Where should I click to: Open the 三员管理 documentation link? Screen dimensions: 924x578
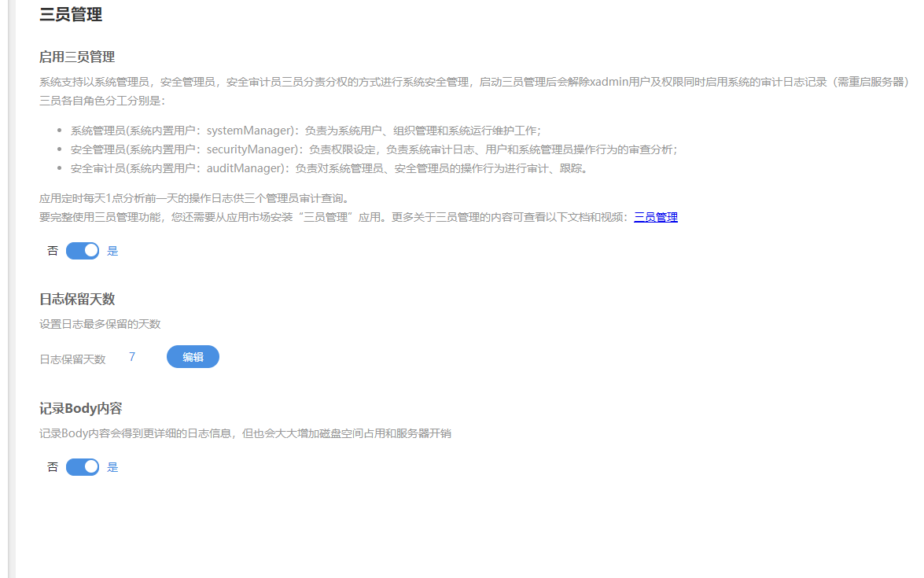pos(655,217)
